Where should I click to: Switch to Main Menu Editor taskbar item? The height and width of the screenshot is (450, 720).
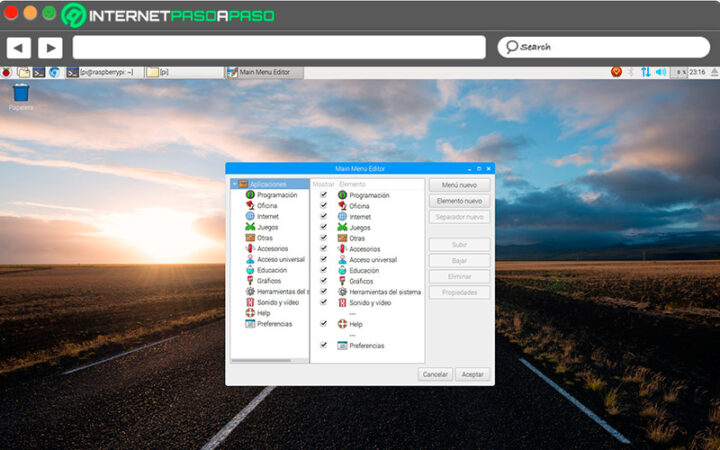[260, 72]
